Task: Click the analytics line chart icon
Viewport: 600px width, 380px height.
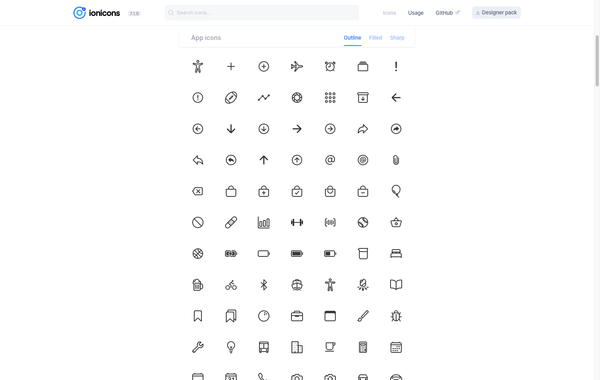Action: (x=264, y=98)
